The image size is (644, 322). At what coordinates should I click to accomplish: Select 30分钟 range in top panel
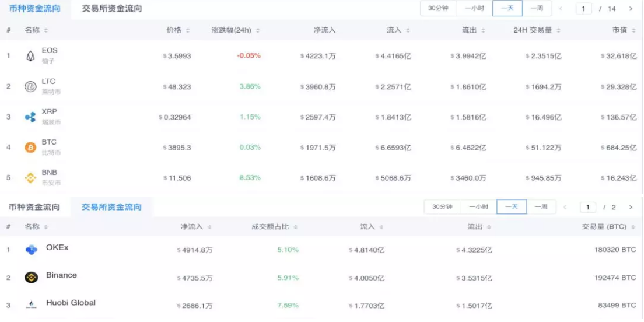438,8
